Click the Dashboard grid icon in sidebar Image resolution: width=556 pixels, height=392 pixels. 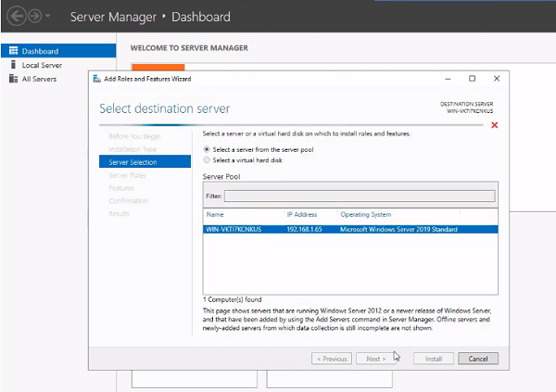[x=14, y=51]
